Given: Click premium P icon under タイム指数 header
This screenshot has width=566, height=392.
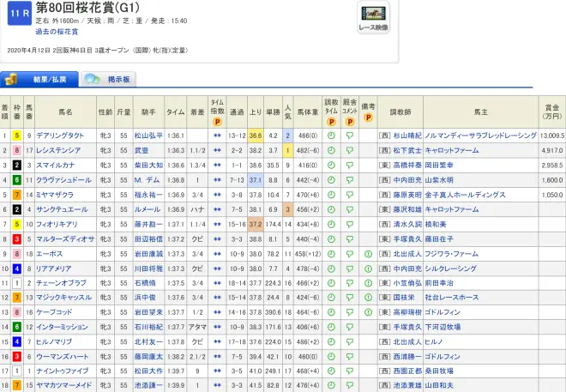Looking at the screenshot, I should point(218,121).
